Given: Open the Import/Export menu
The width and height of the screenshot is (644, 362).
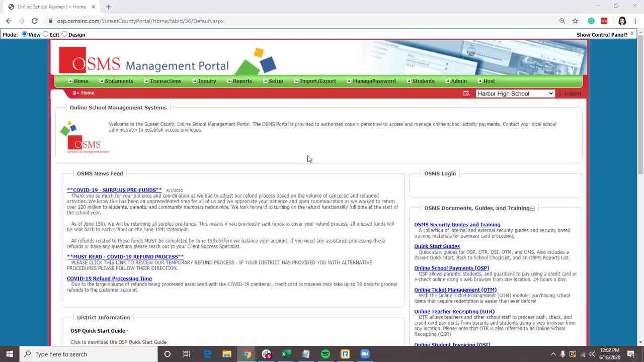Looking at the screenshot, I should (318, 81).
